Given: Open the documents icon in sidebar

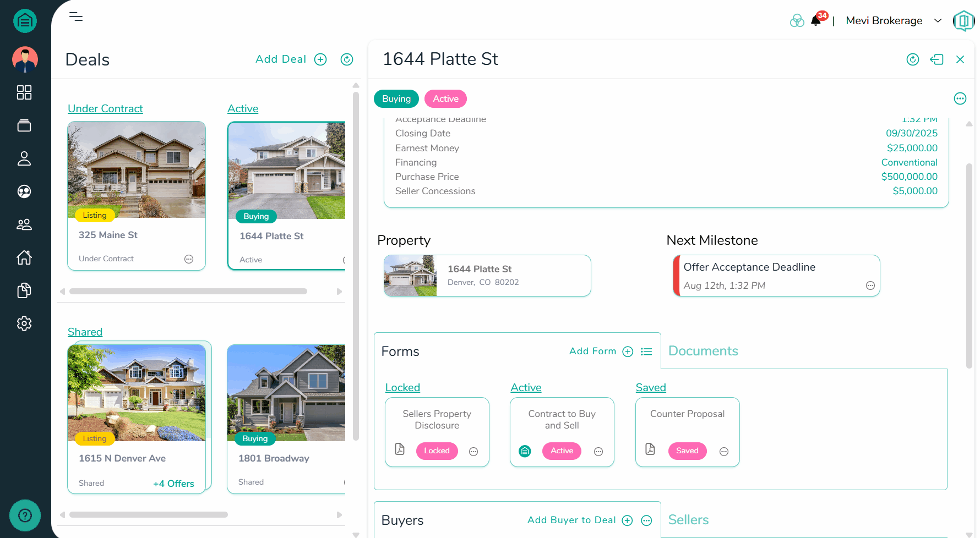Looking at the screenshot, I should [x=24, y=290].
